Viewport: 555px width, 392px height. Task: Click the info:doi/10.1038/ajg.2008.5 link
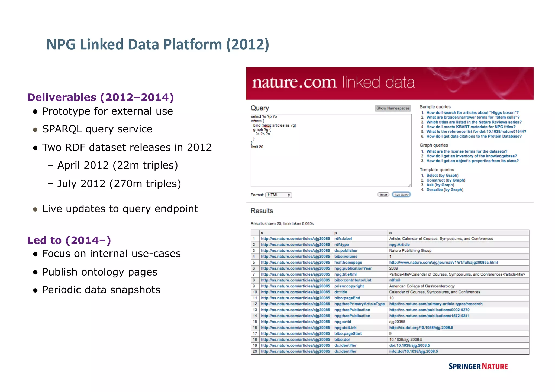click(414, 351)
